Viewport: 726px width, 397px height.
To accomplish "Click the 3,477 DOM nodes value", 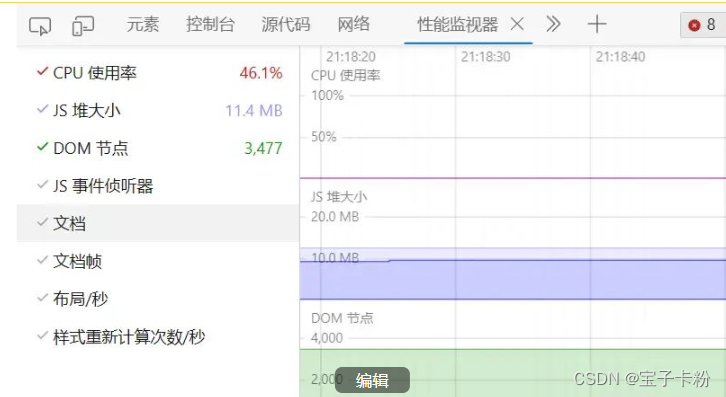I will pos(263,148).
